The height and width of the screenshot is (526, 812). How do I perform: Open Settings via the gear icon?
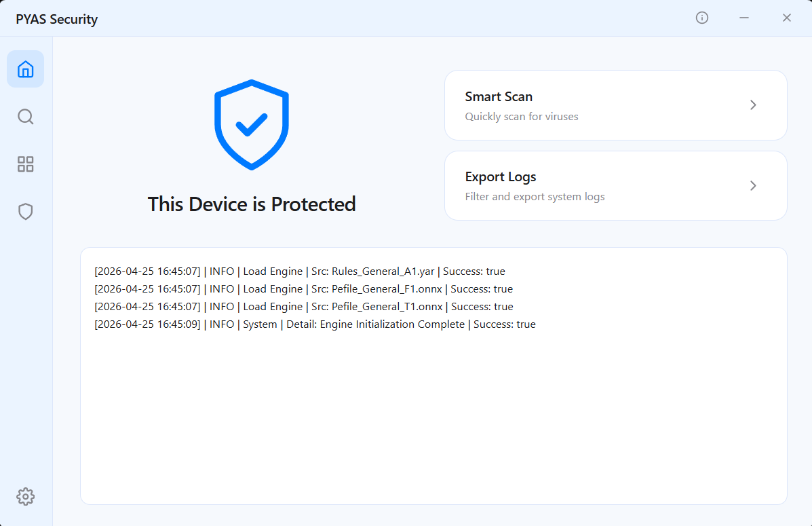point(25,496)
